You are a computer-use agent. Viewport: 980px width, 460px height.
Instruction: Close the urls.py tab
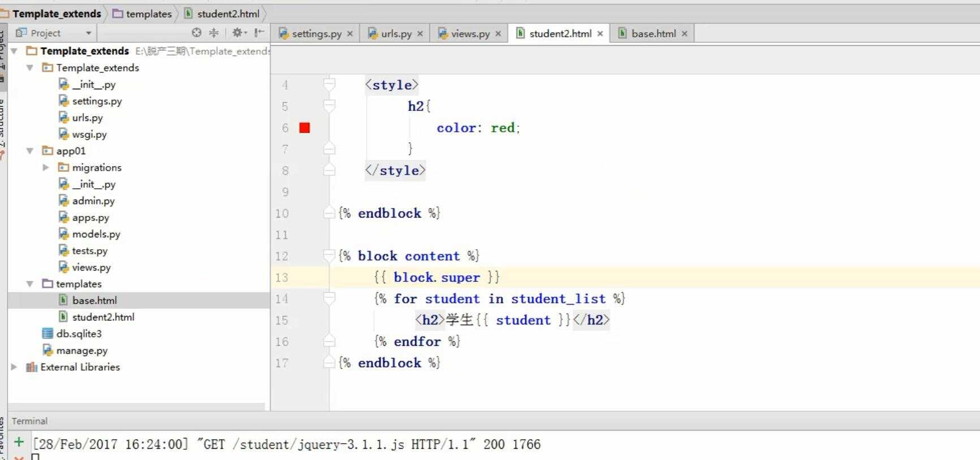click(420, 34)
